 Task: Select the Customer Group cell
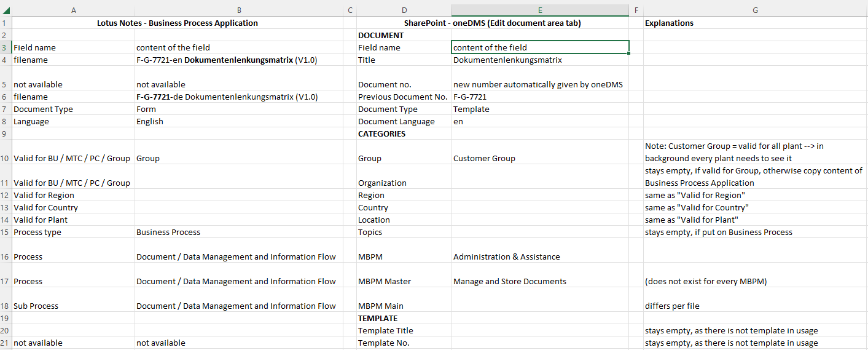click(x=484, y=158)
